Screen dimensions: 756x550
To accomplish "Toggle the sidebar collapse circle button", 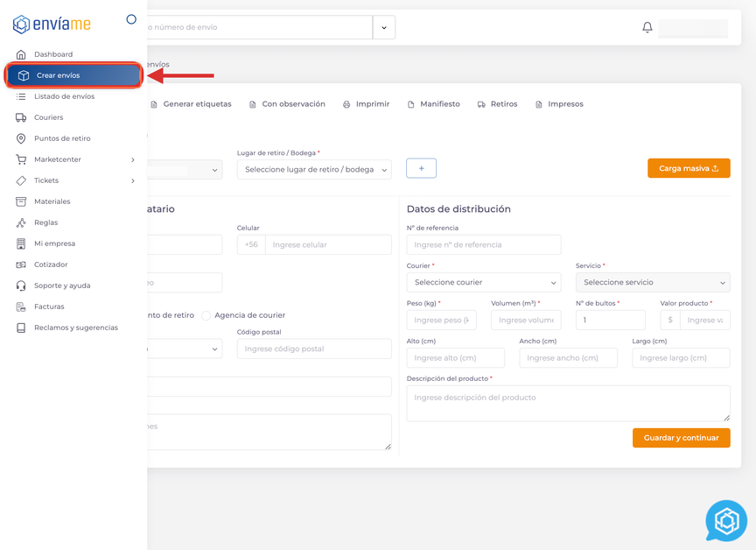I will pyautogui.click(x=131, y=19).
